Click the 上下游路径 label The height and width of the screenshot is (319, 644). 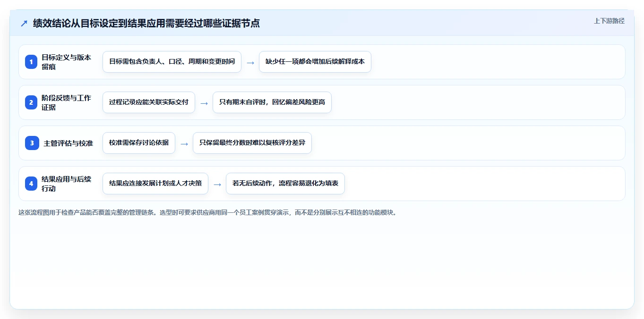point(609,21)
